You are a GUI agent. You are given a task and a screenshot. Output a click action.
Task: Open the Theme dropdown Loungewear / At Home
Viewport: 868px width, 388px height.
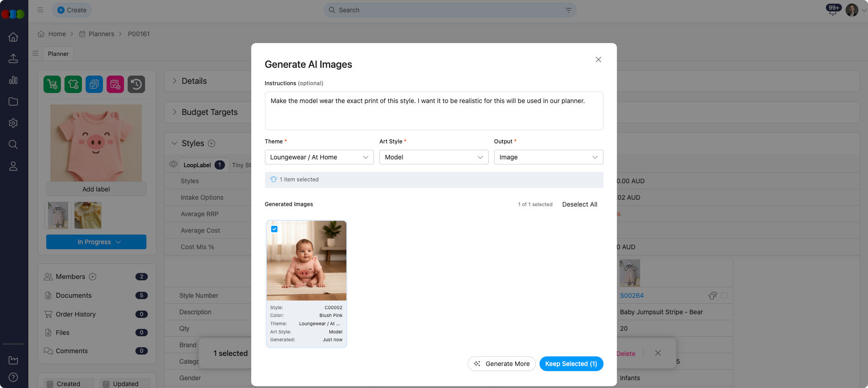(319, 157)
